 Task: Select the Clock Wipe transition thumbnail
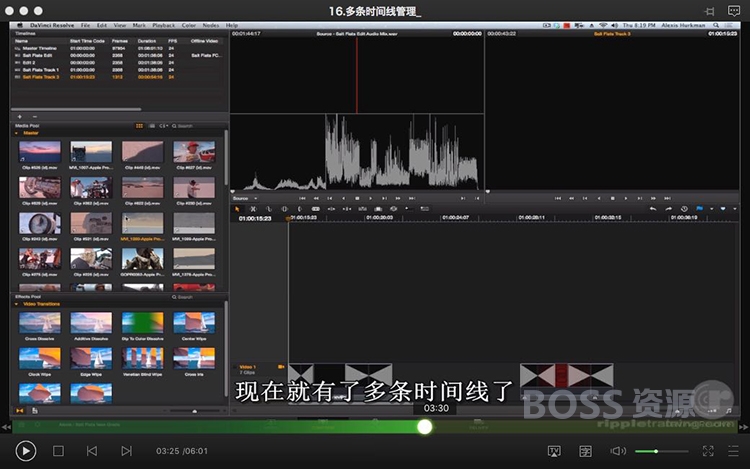(40, 358)
